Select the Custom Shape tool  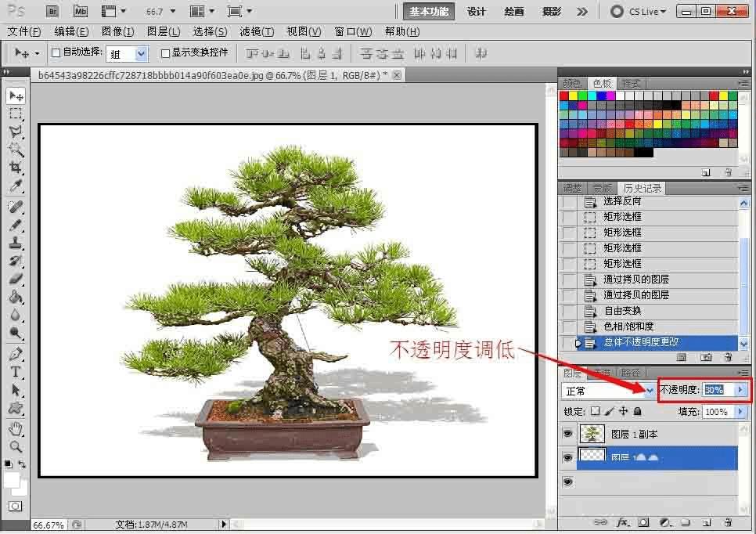point(16,408)
